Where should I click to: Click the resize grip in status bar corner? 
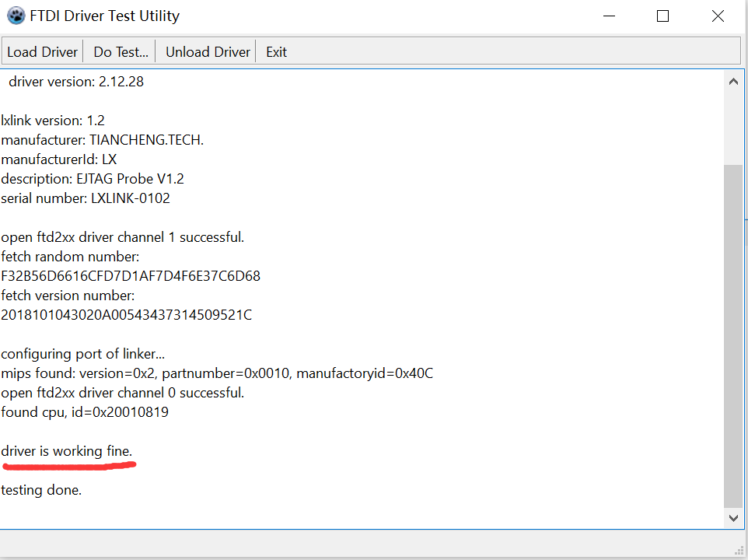[x=739, y=551]
